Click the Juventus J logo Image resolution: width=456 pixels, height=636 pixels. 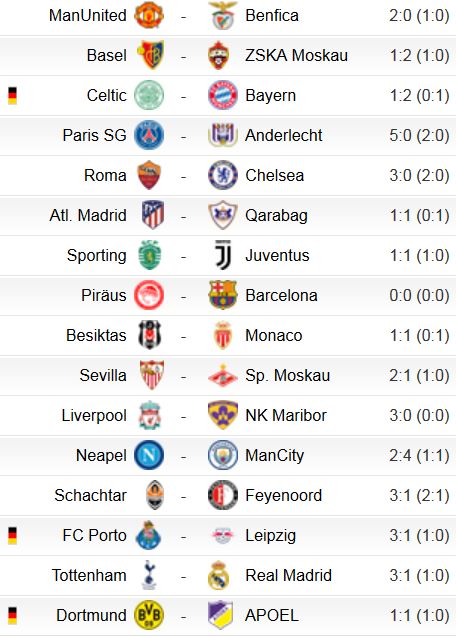point(223,255)
